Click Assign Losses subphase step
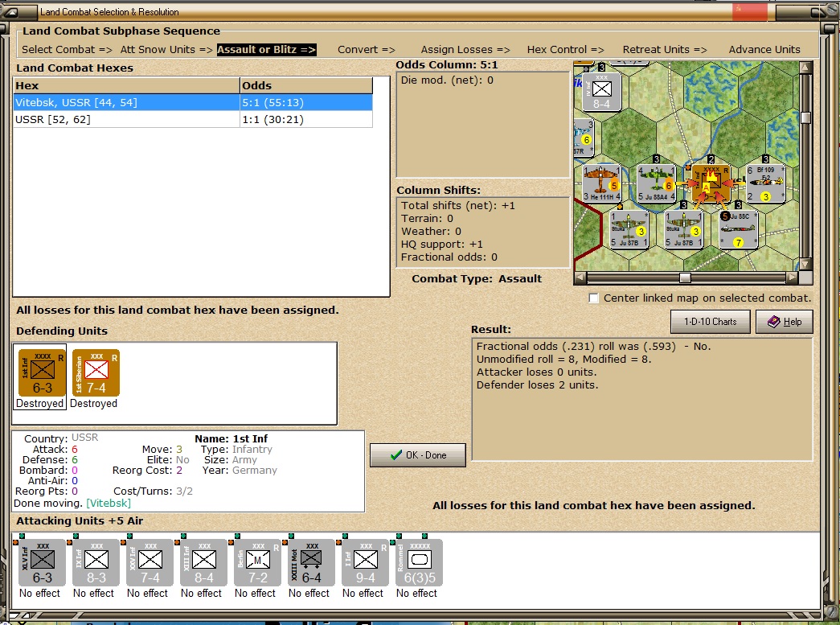This screenshot has height=625, width=840. [465, 49]
